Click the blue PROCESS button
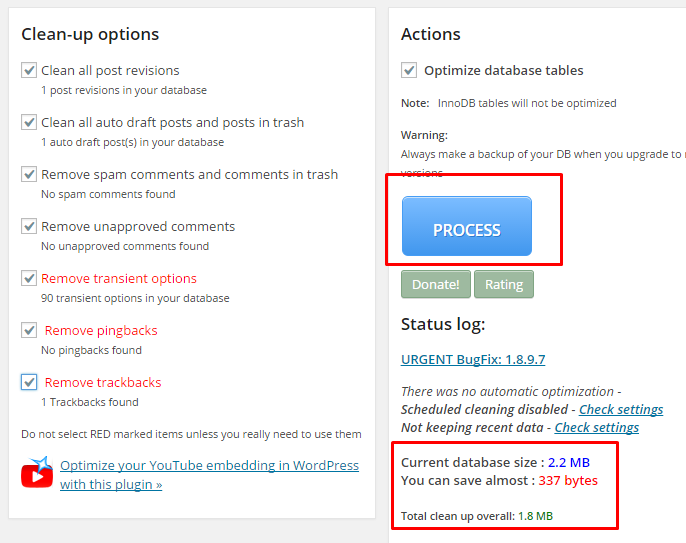 467,226
